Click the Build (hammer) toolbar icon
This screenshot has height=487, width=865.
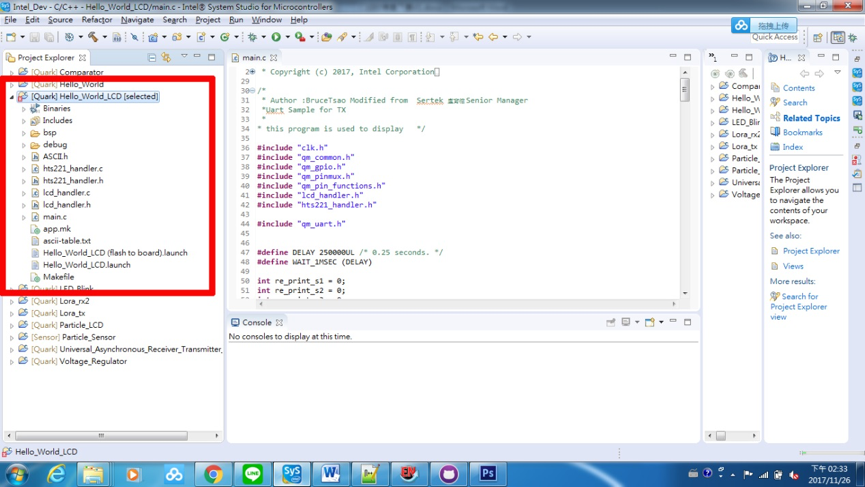[x=93, y=37]
